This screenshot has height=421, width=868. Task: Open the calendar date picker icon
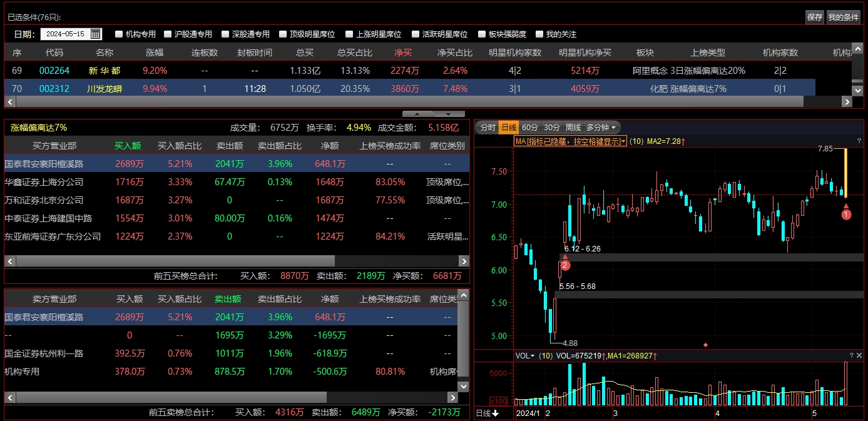[96, 34]
